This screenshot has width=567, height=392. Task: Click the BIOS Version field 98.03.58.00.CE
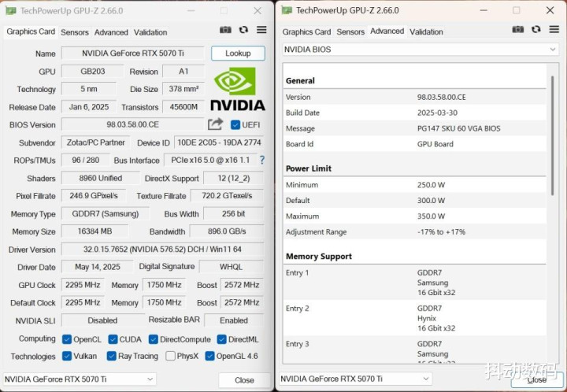pos(133,124)
